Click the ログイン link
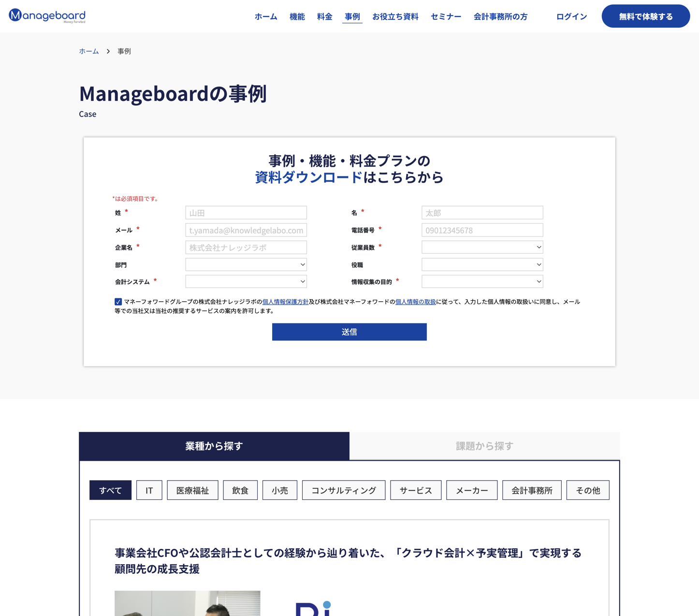This screenshot has width=699, height=616. point(571,16)
